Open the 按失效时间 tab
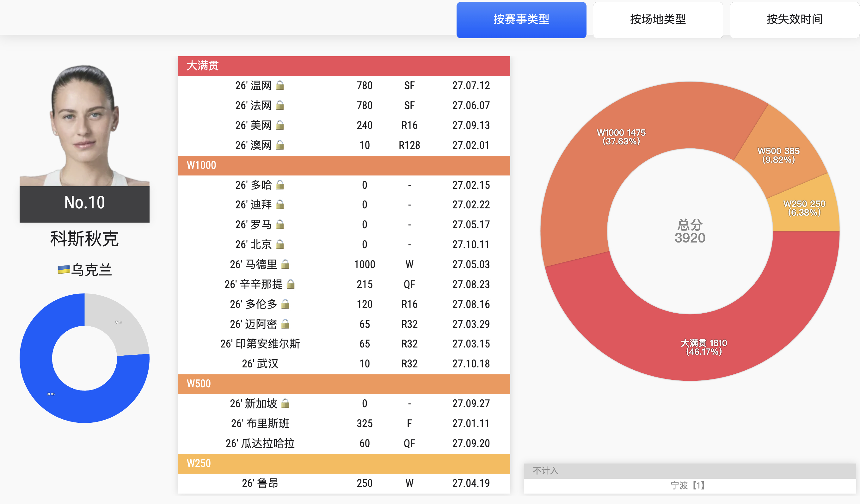 point(795,20)
